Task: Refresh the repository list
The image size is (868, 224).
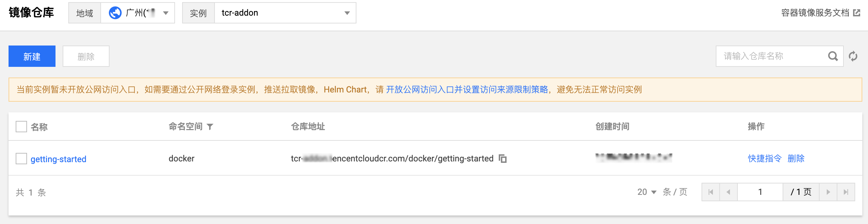Action: click(x=853, y=56)
